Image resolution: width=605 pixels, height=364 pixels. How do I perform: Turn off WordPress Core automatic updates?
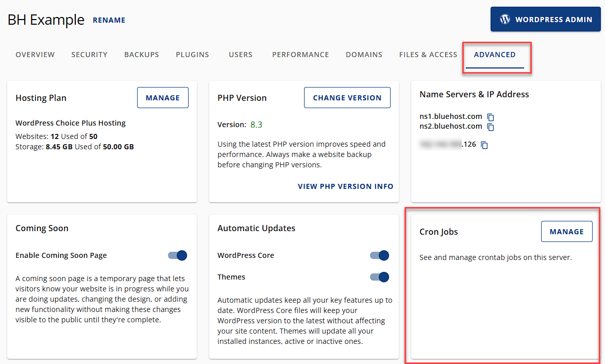click(379, 255)
